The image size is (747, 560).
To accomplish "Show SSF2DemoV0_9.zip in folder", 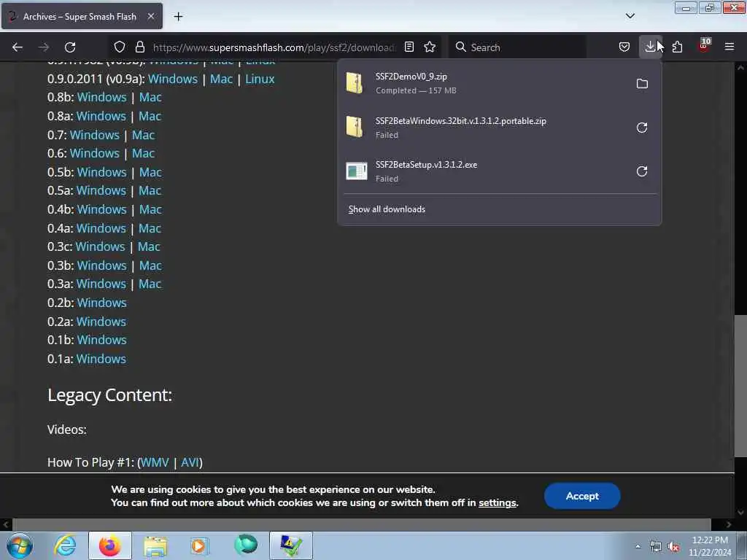I will click(x=642, y=84).
